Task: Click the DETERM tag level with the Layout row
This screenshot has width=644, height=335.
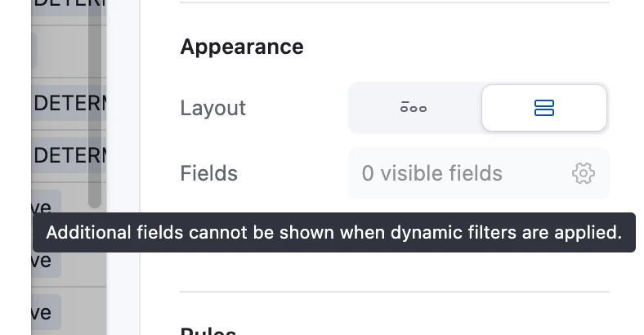Action: pos(69,103)
